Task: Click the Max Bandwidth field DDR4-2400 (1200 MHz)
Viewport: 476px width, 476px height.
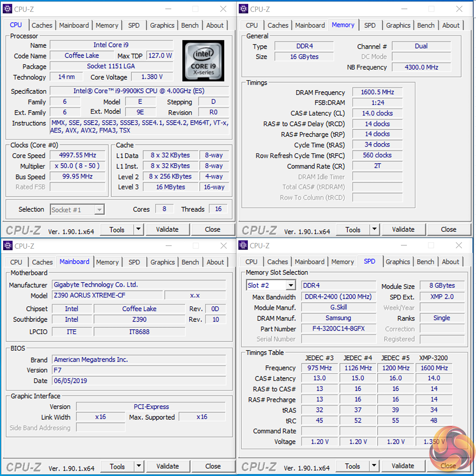Action: [339, 297]
